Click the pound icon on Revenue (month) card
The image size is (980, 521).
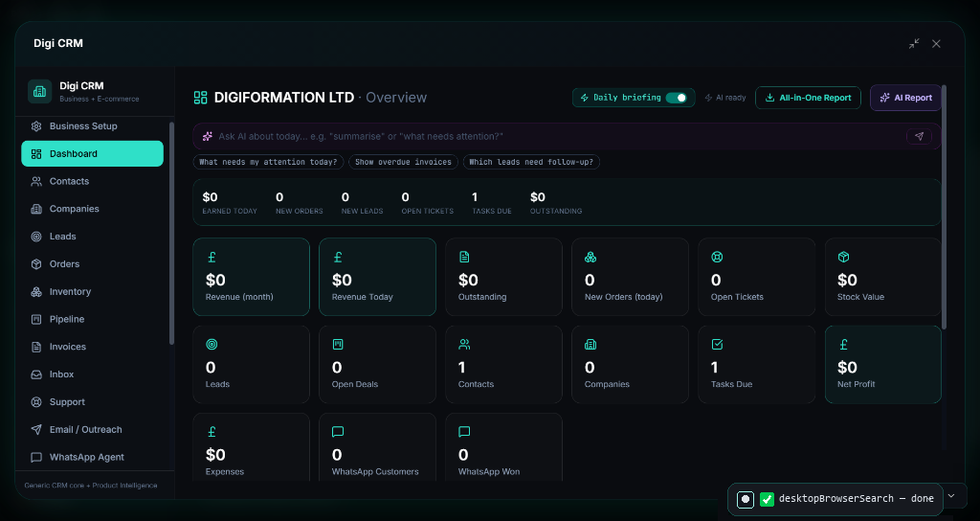(212, 257)
